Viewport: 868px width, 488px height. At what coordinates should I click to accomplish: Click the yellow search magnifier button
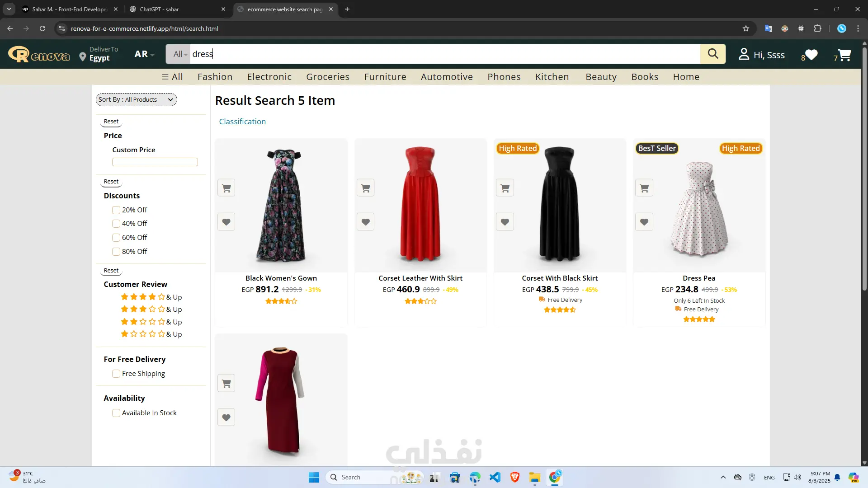(x=712, y=54)
